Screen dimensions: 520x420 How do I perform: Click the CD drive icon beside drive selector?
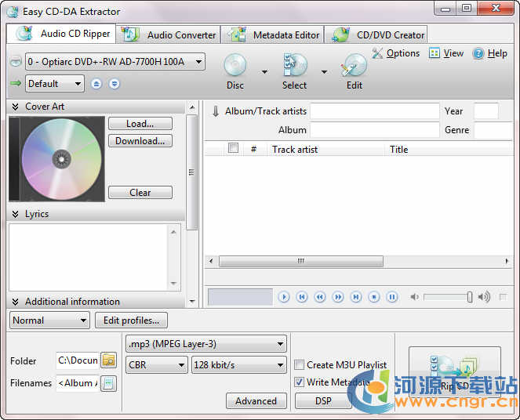(16, 61)
